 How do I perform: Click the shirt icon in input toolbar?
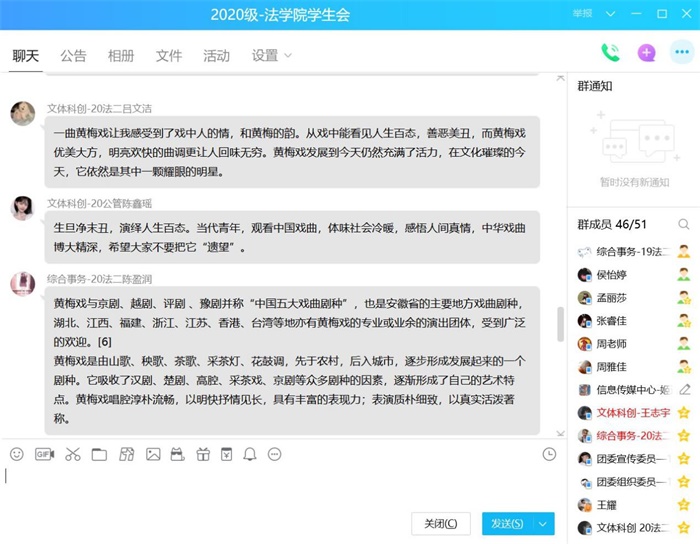click(x=127, y=454)
